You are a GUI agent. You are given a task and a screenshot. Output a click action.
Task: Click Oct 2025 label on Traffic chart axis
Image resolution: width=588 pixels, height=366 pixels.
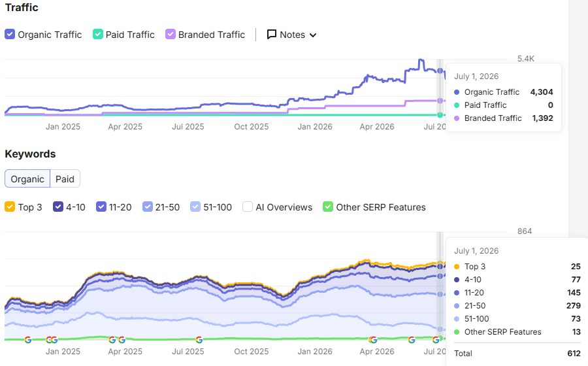pyautogui.click(x=252, y=127)
